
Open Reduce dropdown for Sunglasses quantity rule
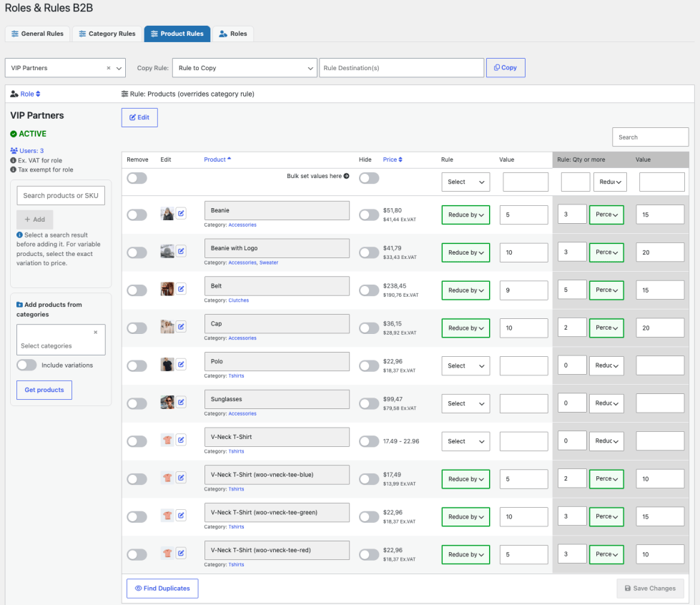point(606,403)
